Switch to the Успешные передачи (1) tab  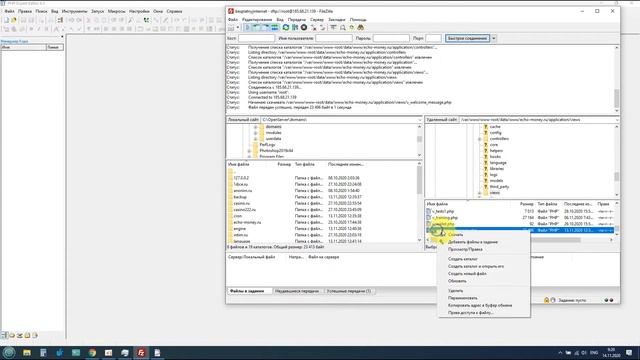(x=349, y=291)
